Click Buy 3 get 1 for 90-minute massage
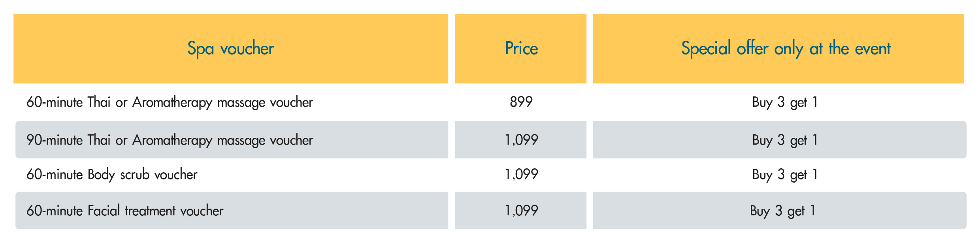This screenshot has height=245, width=980. pos(785,140)
